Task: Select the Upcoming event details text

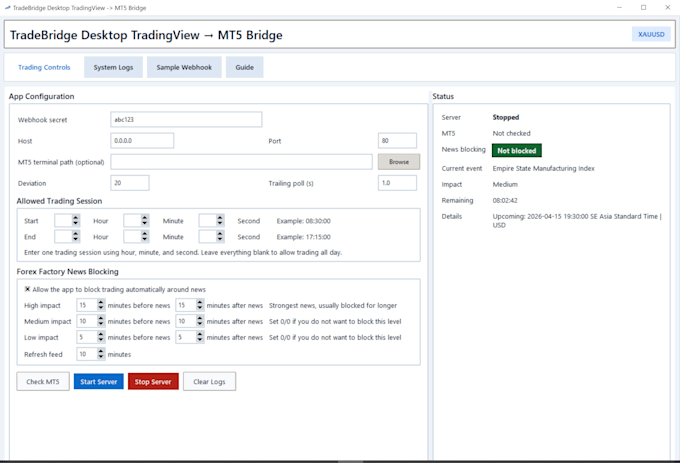Action: (x=577, y=221)
